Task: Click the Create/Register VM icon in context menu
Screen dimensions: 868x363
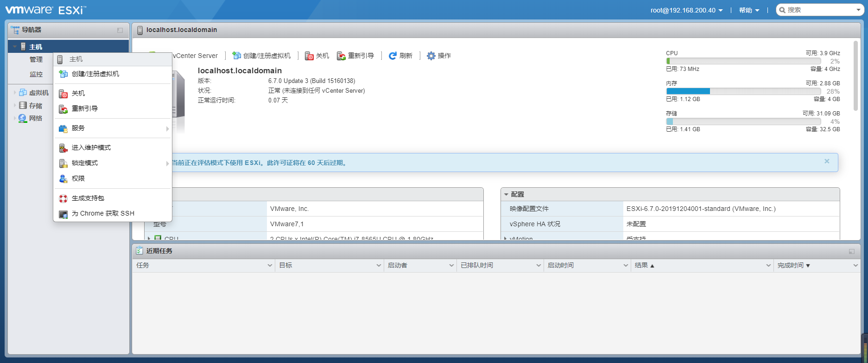Action: pos(63,74)
